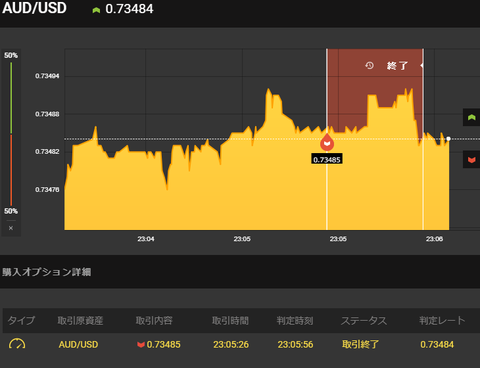Viewport: 480px width, 368px height.
Task: Click the 0.73494 axis label
Action: tap(47, 76)
